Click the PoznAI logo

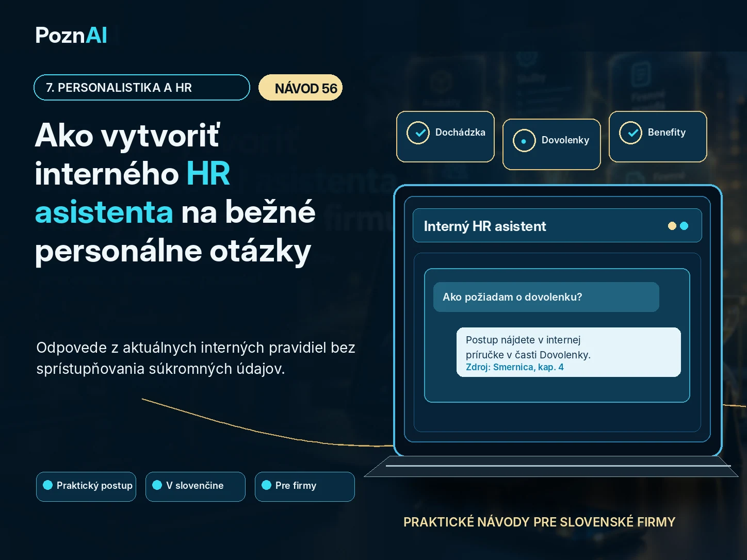click(71, 36)
